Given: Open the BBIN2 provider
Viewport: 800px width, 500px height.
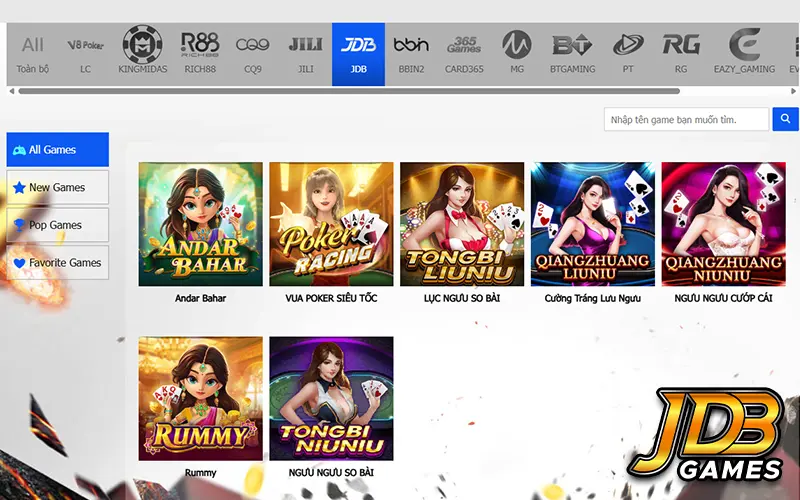Looking at the screenshot, I should pos(411,54).
